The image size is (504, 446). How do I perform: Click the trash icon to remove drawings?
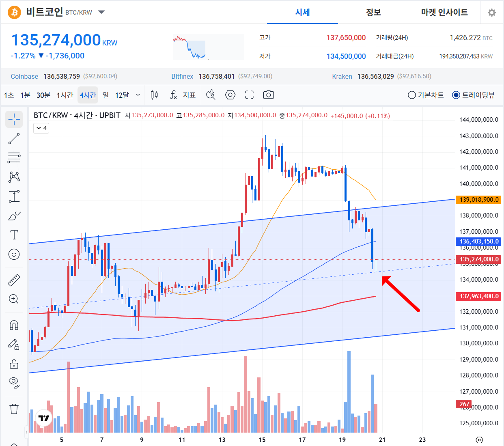coord(14,409)
